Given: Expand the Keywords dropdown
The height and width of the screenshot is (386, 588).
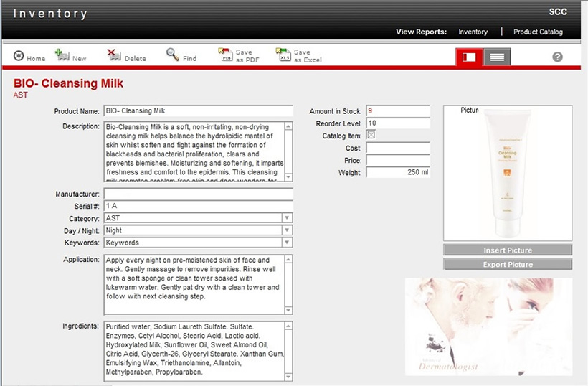Looking at the screenshot, I should coord(287,243).
